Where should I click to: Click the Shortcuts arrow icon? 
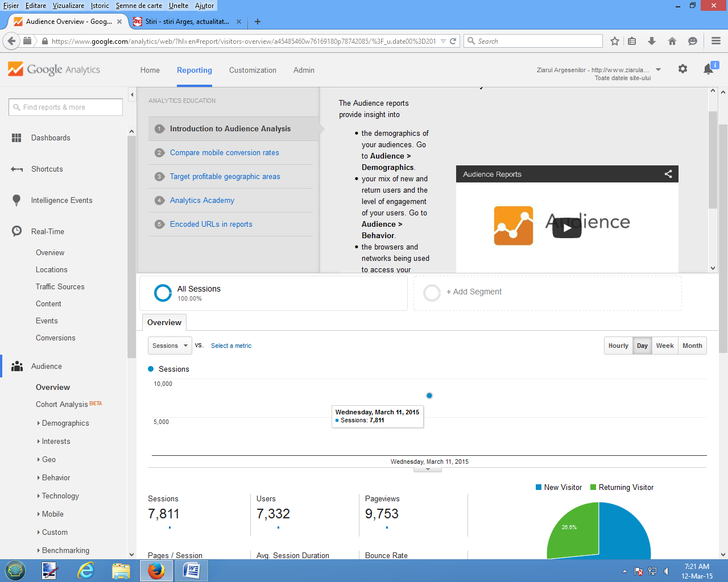pos(16,169)
